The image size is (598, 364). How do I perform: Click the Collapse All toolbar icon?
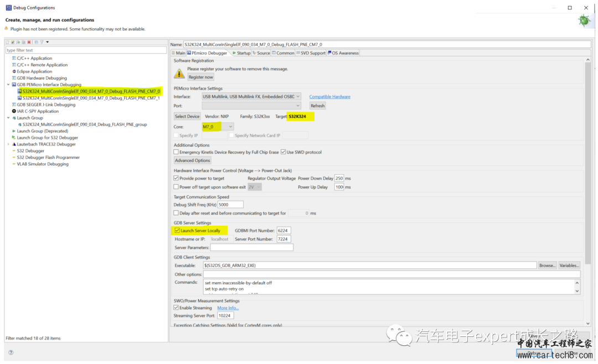[36, 42]
